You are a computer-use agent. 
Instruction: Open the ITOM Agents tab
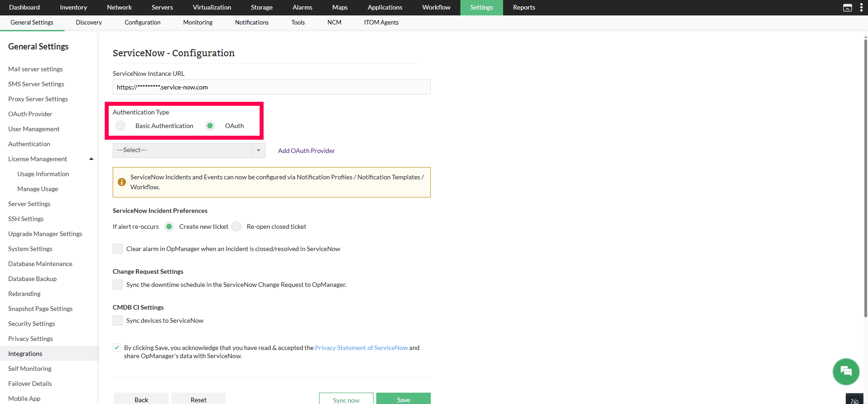[x=381, y=22]
